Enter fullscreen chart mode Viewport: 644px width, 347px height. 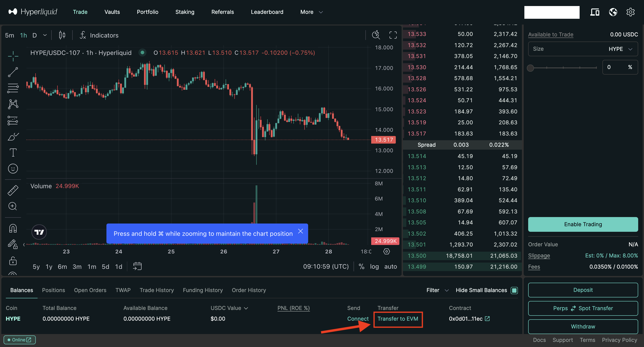(x=393, y=35)
